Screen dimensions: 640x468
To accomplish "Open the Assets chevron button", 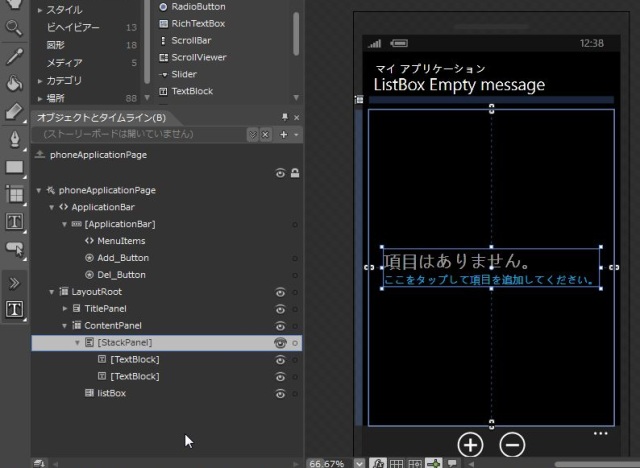I will pos(14,283).
